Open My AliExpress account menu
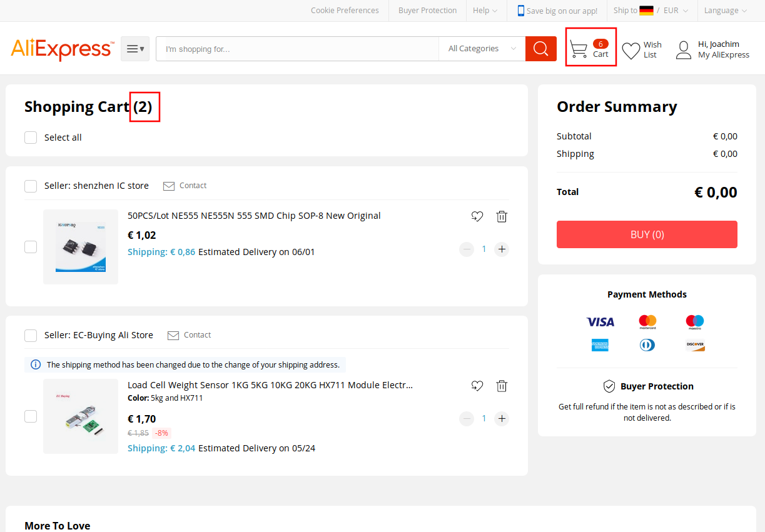The image size is (765, 532). point(724,55)
